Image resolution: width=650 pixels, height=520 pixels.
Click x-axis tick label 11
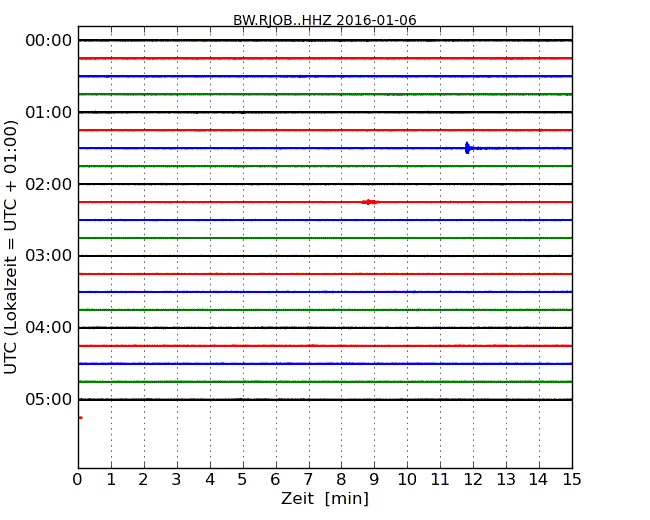click(x=440, y=480)
